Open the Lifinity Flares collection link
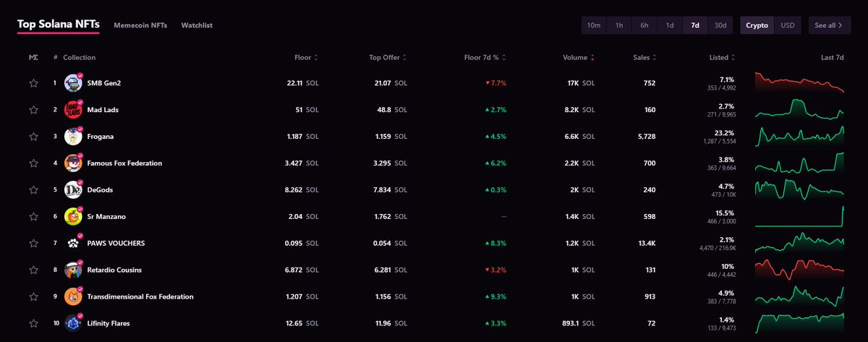868x342 pixels. point(108,323)
